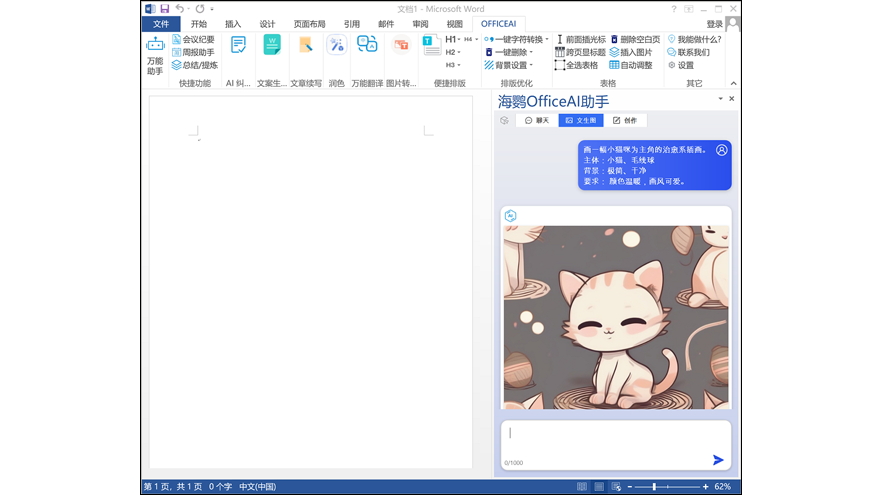Switch to the 聊天 mode tab
881x495 pixels.
(x=537, y=120)
